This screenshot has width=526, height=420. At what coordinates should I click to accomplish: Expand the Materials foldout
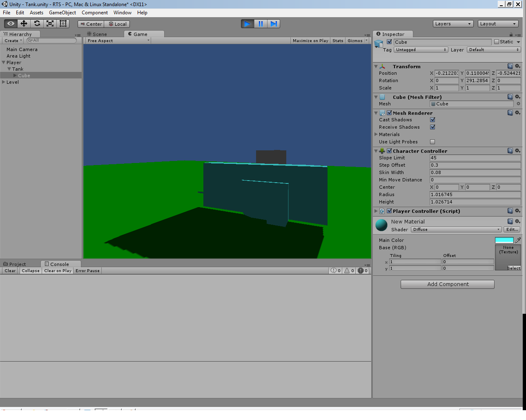(x=376, y=134)
